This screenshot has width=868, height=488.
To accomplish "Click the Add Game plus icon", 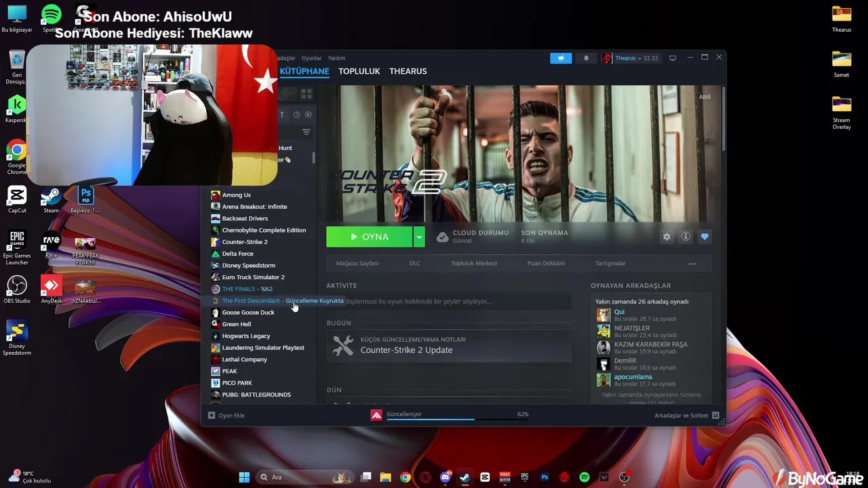I will [x=212, y=415].
